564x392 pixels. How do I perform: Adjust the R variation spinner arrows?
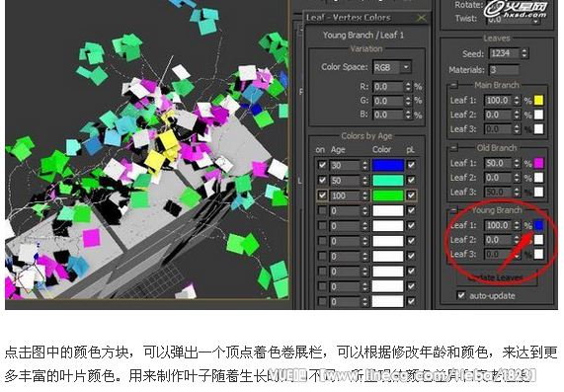408,87
